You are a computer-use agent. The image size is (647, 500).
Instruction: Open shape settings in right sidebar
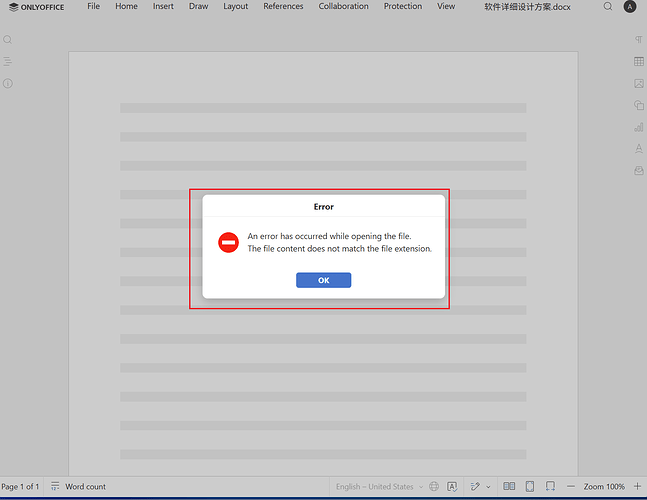point(639,105)
